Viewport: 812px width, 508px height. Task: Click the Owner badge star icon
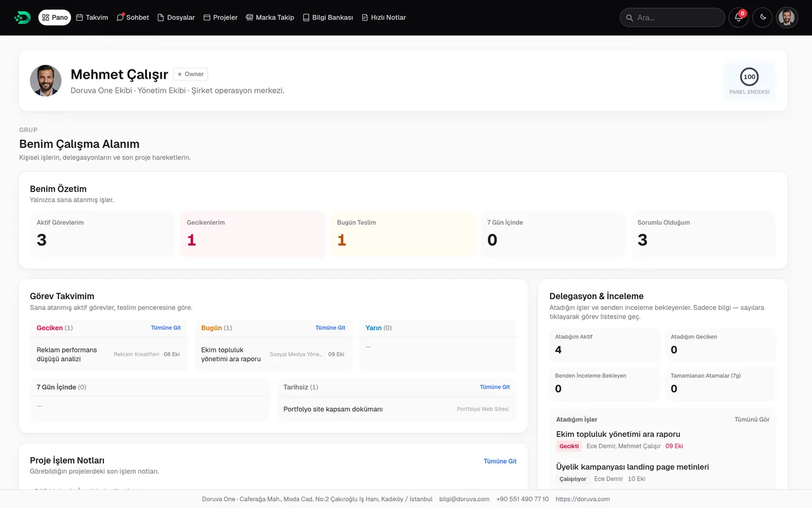(x=180, y=74)
